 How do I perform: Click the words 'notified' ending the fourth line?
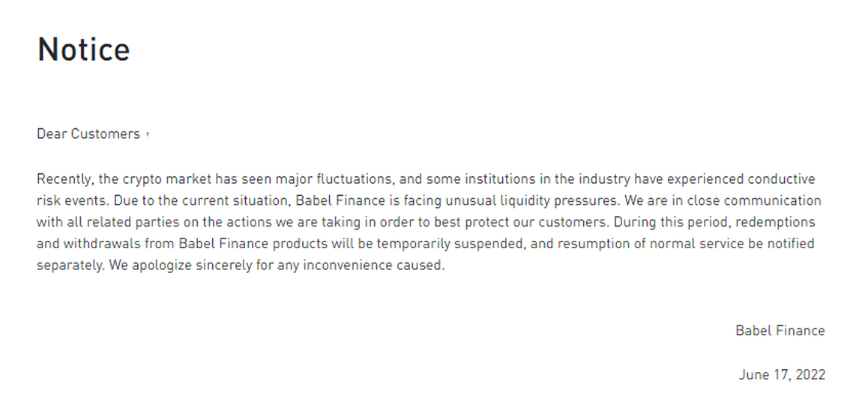click(791, 244)
